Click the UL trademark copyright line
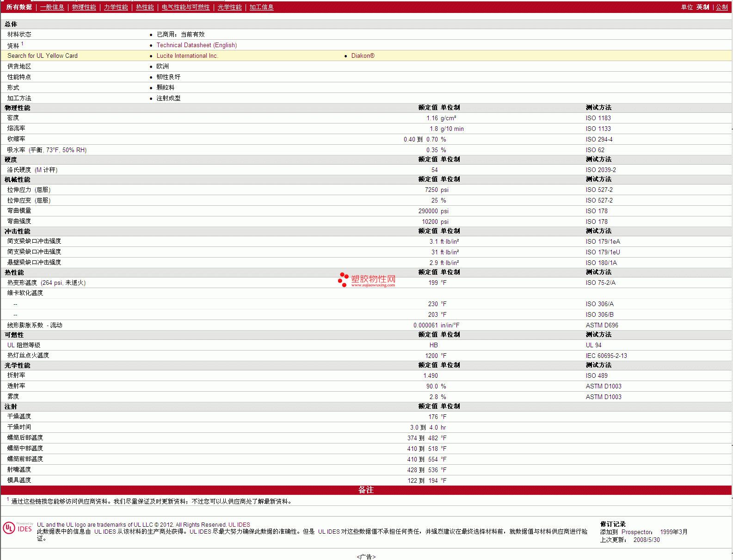This screenshot has height=560, width=733. click(x=143, y=525)
